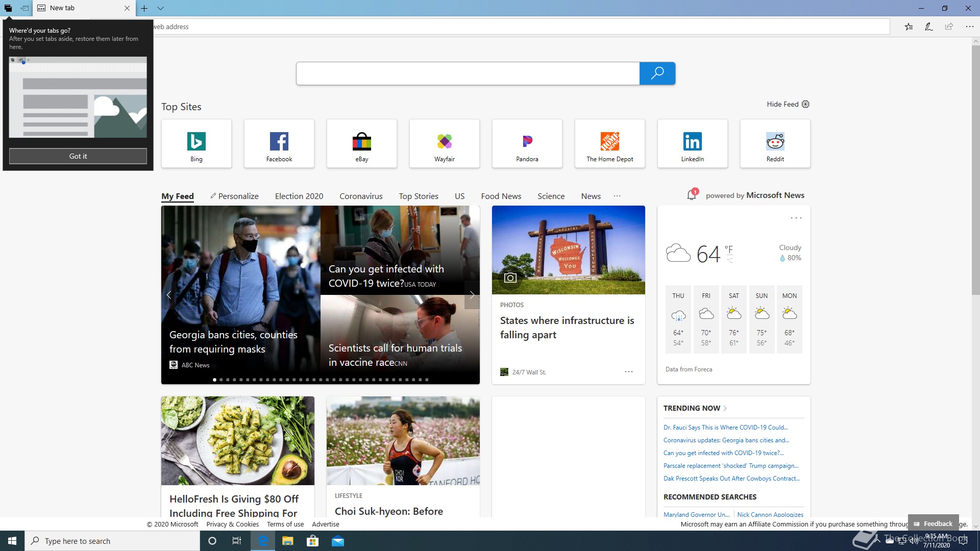The width and height of the screenshot is (980, 551).
Task: Select the My Feed tab
Action: tap(178, 196)
